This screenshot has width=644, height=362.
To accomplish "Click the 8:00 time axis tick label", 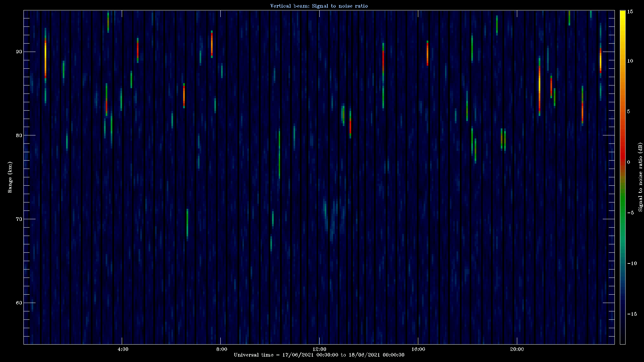I will tap(222, 349).
